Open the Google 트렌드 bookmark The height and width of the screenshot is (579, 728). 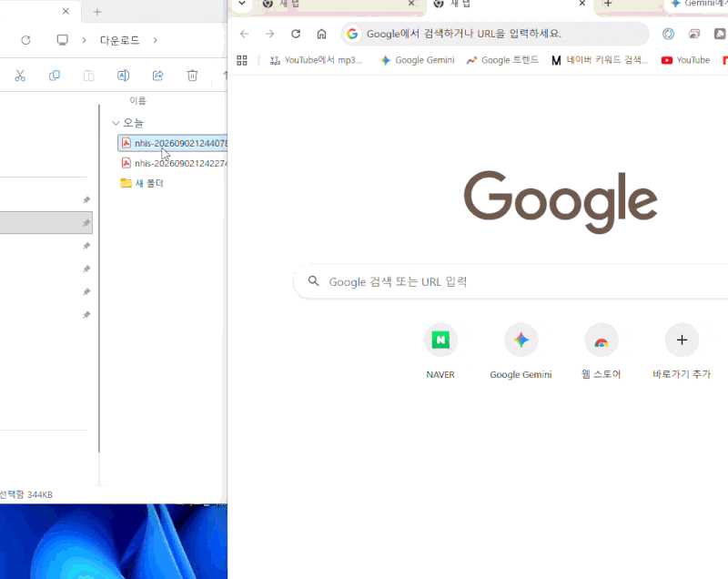(x=502, y=60)
